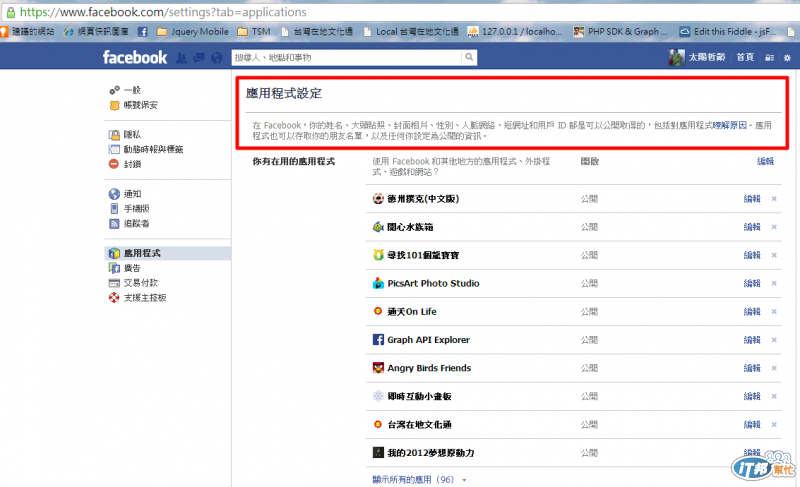This screenshot has width=800, height=487.
Task: Open Jquery Mobile bookmark folder
Action: [x=193, y=32]
